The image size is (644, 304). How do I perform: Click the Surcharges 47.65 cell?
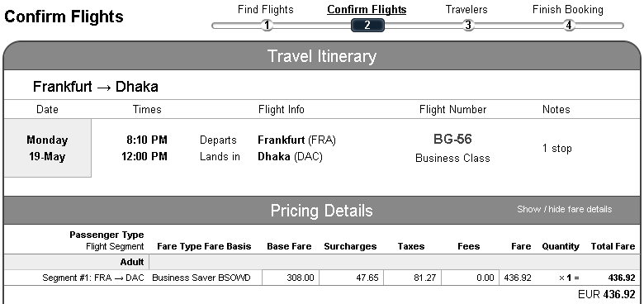(x=351, y=278)
